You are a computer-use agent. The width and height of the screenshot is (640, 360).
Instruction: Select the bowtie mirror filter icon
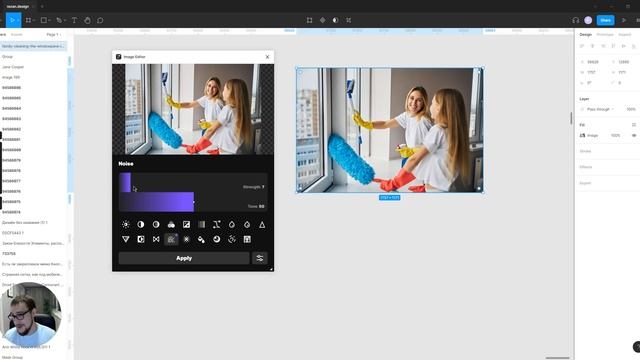[x=156, y=239]
